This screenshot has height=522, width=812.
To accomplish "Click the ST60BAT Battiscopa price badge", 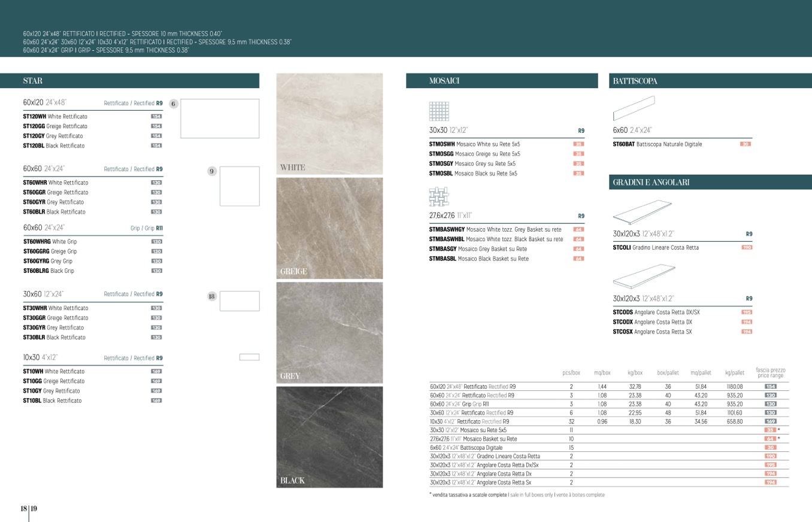I will (x=746, y=144).
